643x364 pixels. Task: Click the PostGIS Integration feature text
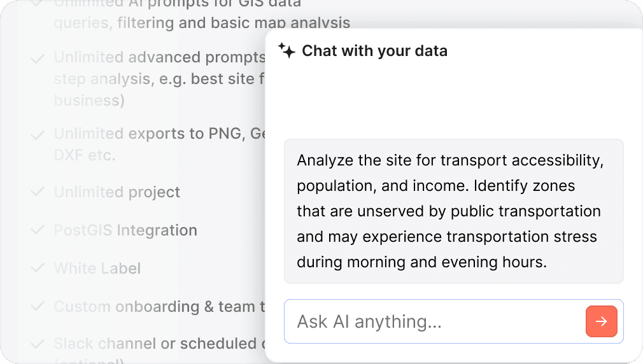pos(125,230)
